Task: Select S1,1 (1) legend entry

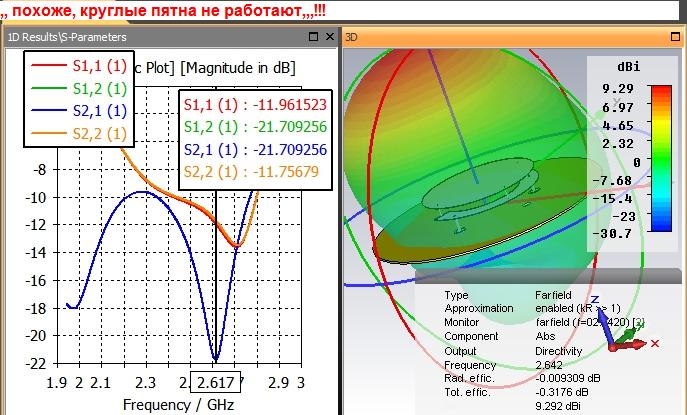Action: tap(78, 66)
